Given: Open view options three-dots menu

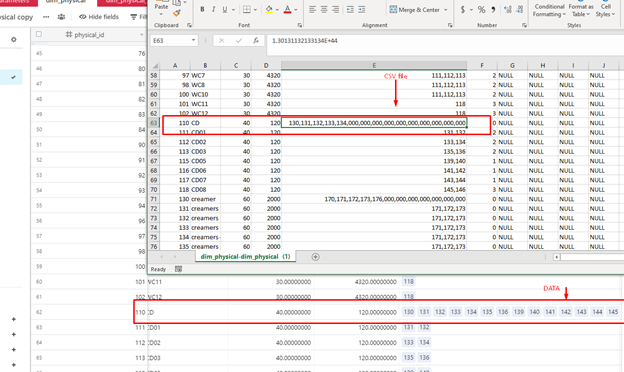Looking at the screenshot, I should pos(46,17).
